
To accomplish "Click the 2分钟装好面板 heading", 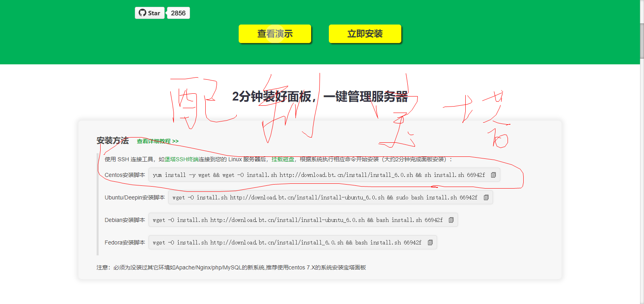I will click(320, 97).
